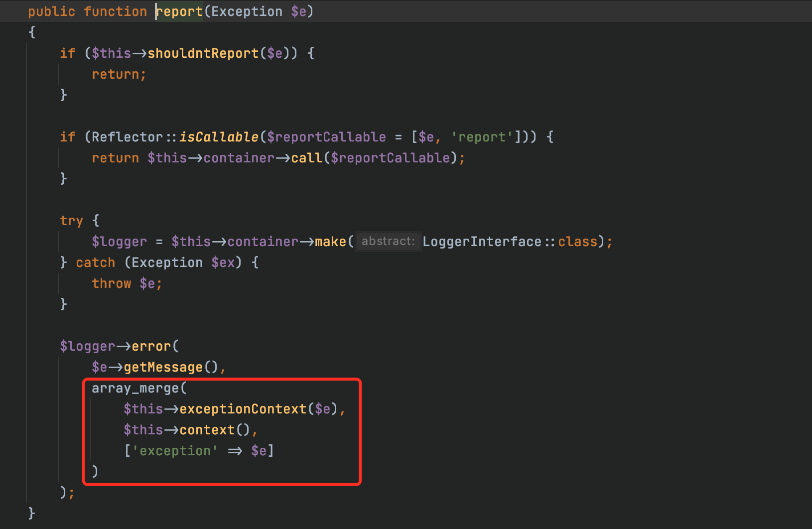The height and width of the screenshot is (529, 812).
Task: Click the error method on $logger
Action: pos(151,346)
